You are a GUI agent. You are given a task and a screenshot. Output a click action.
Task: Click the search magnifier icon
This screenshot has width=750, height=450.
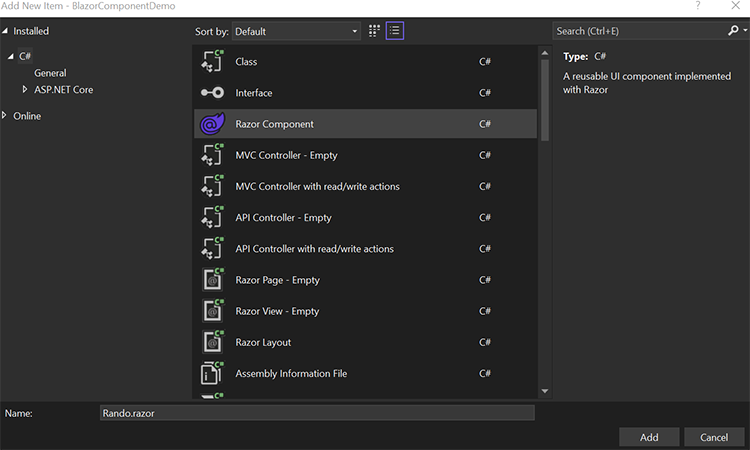[733, 31]
